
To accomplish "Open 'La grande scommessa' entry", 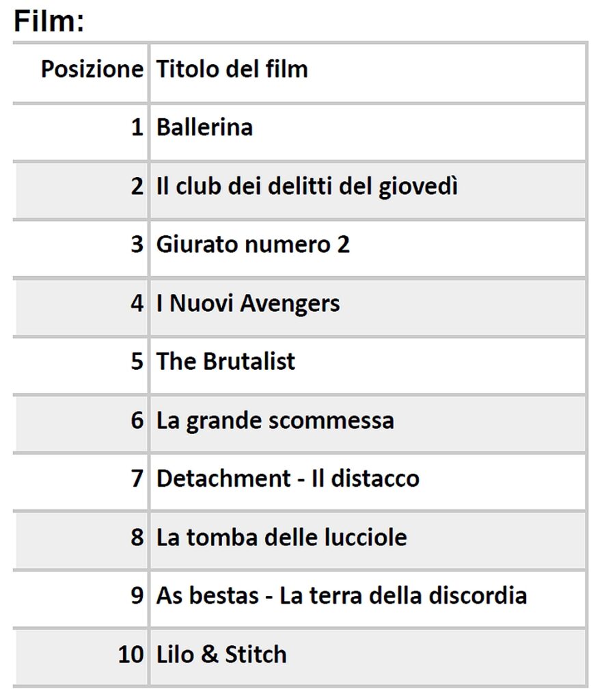I will (275, 420).
